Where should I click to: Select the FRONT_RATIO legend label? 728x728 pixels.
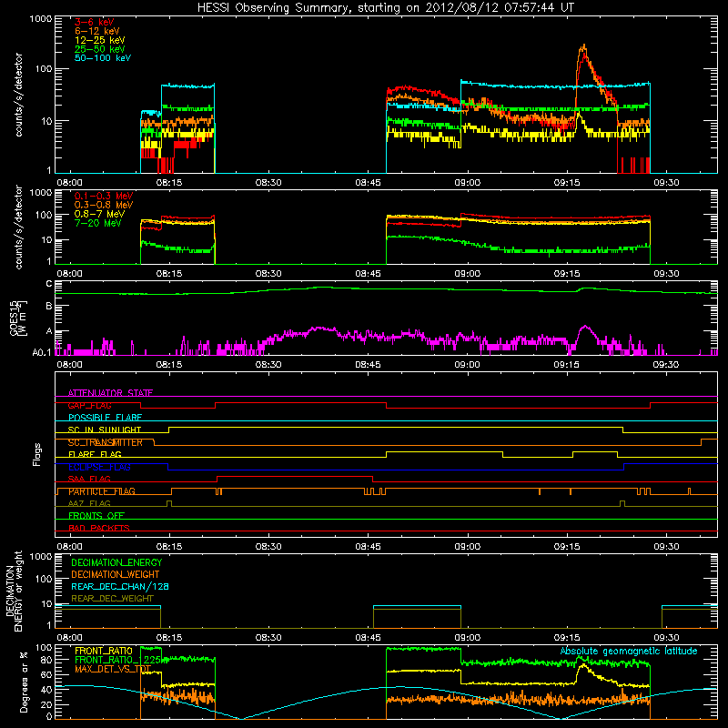click(x=104, y=651)
